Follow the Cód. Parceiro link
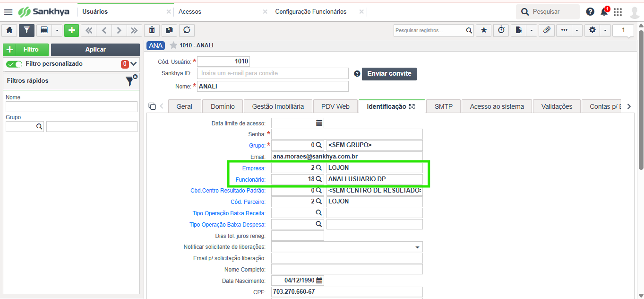Viewport: 644px width, 299px height. coord(248,202)
